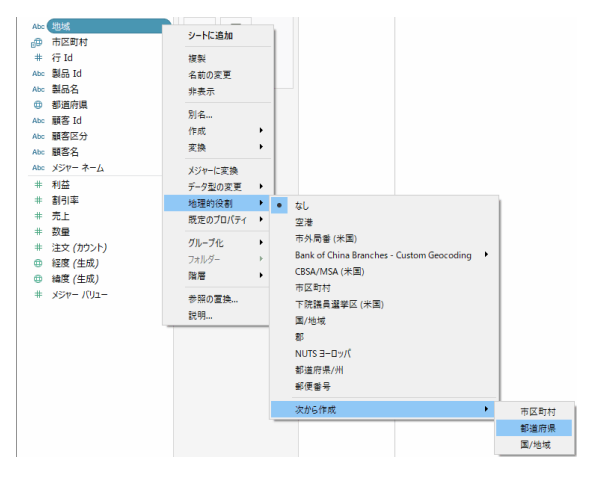This screenshot has height=478, width=602.
Task: Open the 説明... menu entry
Action: pos(200,316)
